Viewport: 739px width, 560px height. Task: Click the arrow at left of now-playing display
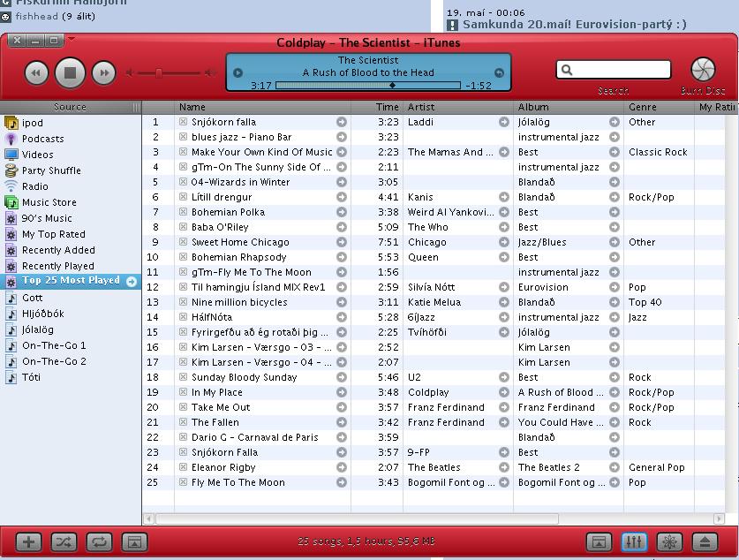tap(238, 72)
